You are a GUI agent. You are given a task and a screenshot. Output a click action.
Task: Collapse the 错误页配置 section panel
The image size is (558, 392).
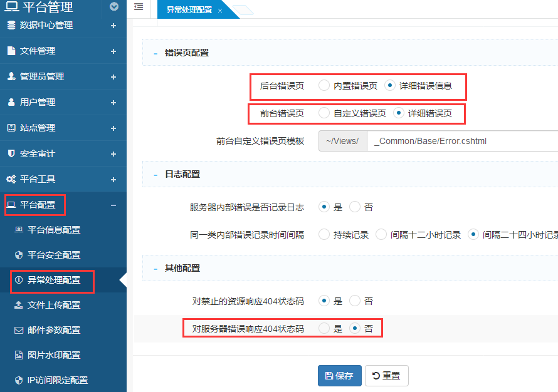155,53
